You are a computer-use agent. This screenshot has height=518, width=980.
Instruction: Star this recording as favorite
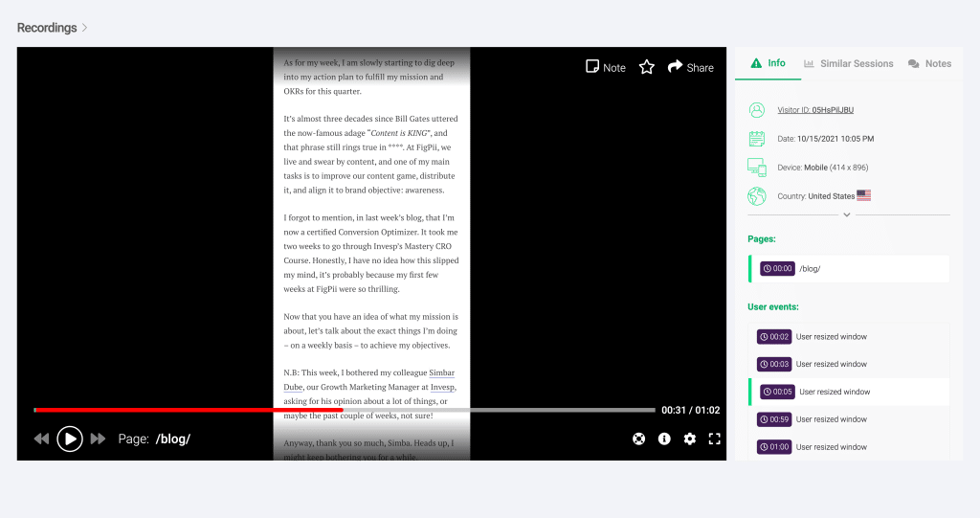point(647,67)
